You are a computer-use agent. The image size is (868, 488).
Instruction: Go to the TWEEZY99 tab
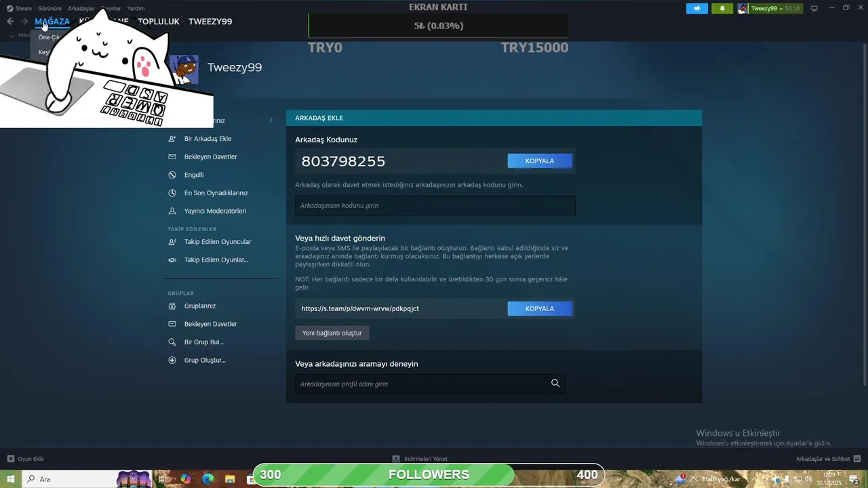click(x=210, y=22)
